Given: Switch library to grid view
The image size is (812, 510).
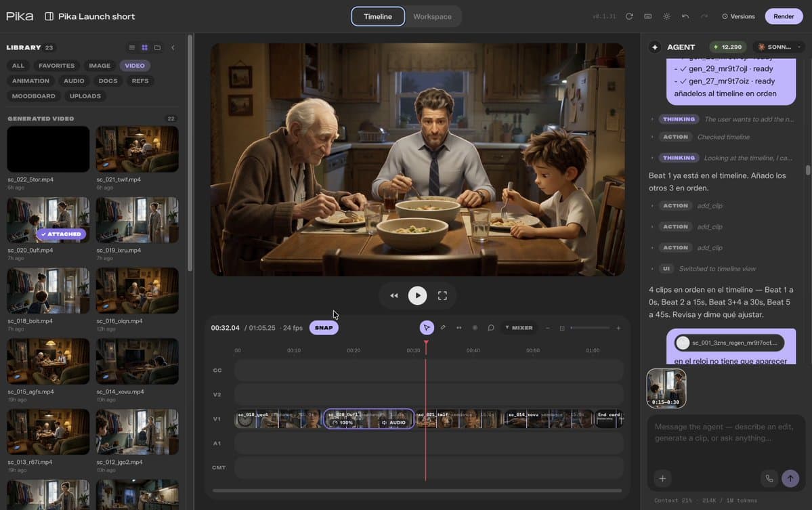Looking at the screenshot, I should pyautogui.click(x=144, y=47).
